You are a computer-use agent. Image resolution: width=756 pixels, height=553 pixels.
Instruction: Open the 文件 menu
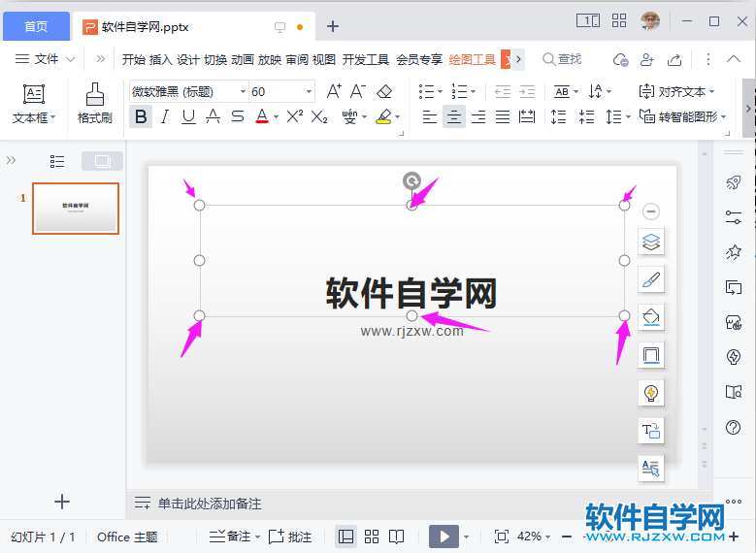pos(45,59)
